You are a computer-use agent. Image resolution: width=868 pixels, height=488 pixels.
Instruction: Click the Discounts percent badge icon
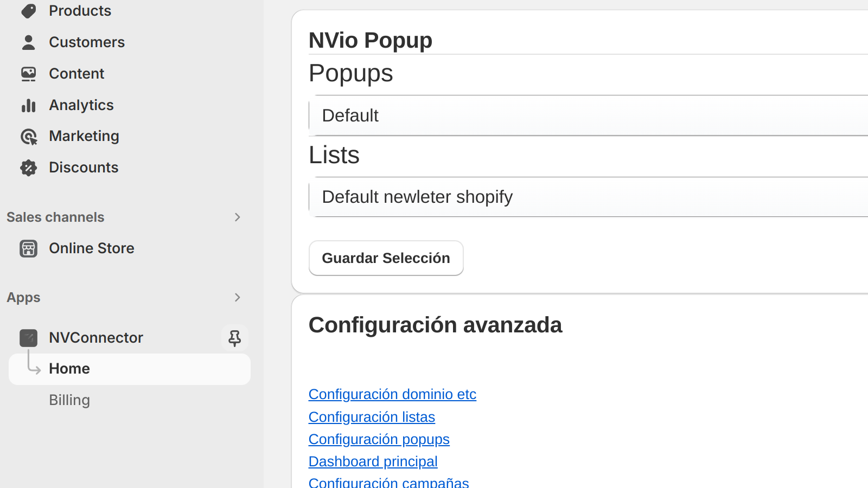[x=29, y=168]
